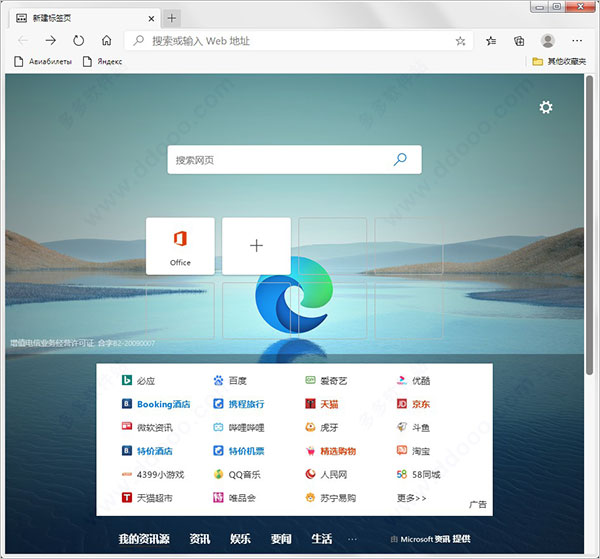Screen dimensions: 600x559
Task: Open the 其他收藏夹 bookmarks folder
Action: [559, 61]
